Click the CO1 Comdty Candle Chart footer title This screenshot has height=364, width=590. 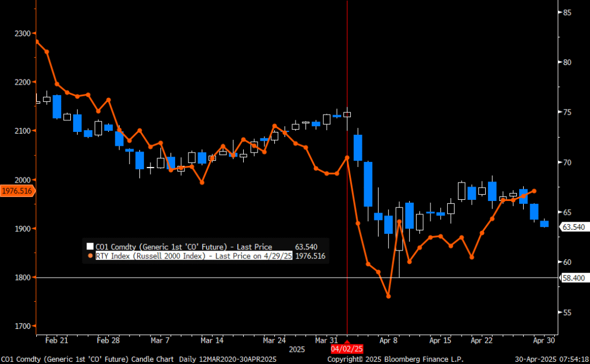[88, 359]
